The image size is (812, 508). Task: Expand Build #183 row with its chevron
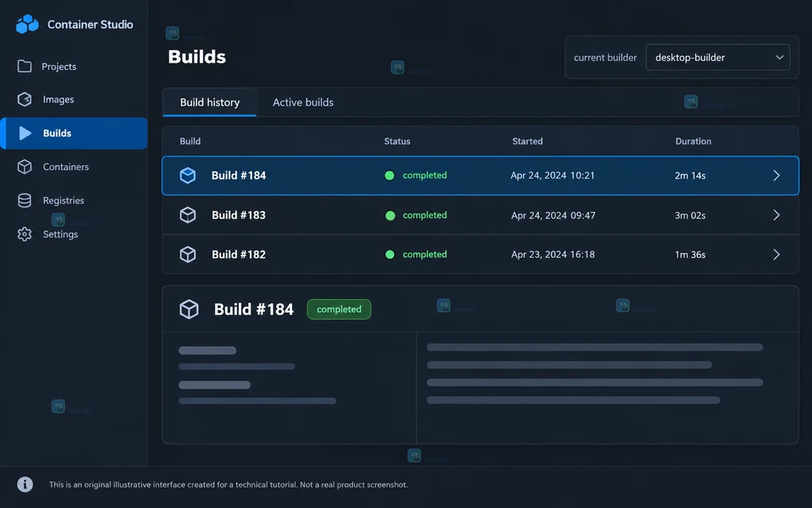(776, 214)
